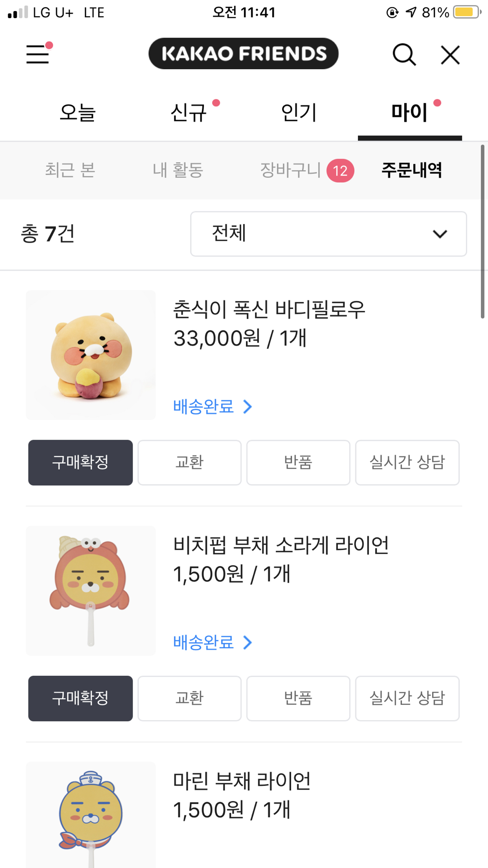Tap the KAKAO FRIENDS logo
The image size is (488, 868).
pyautogui.click(x=244, y=53)
